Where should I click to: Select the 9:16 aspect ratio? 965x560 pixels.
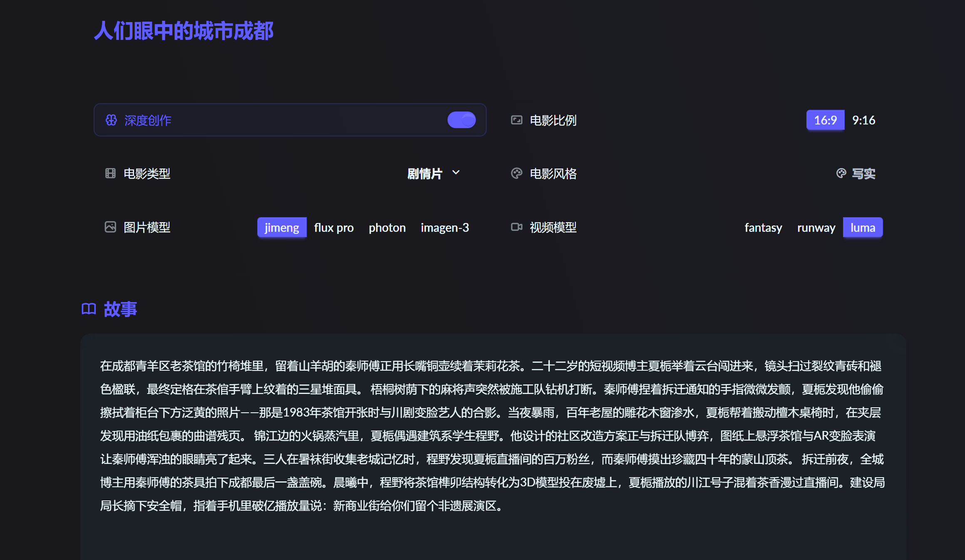[863, 120]
